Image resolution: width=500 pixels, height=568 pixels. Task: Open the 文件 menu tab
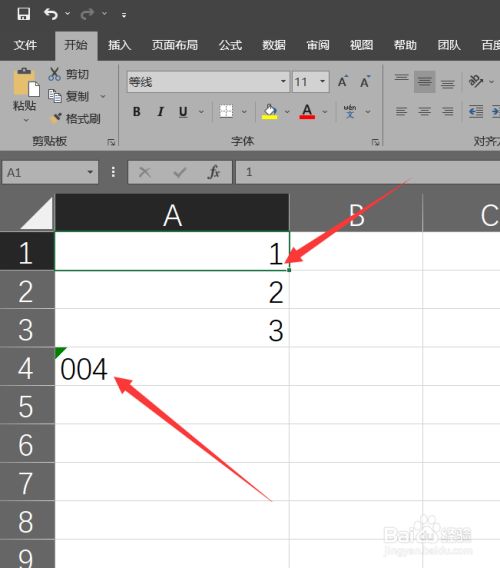click(25, 45)
